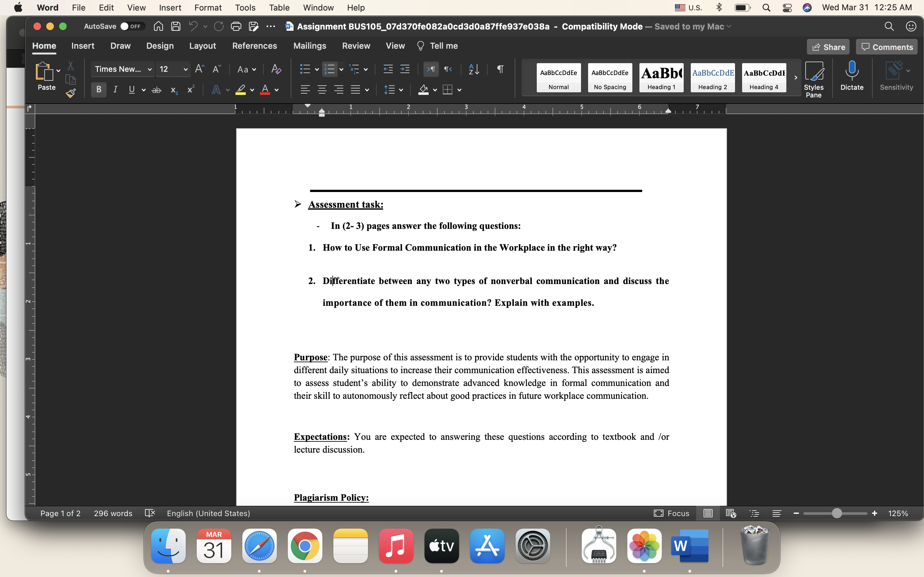The image size is (924, 577).
Task: Apply strikethrough formatting
Action: (x=157, y=89)
